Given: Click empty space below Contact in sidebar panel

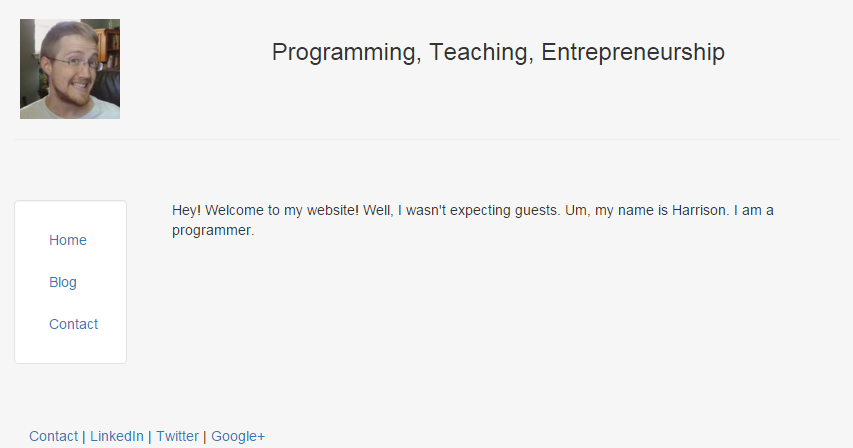Looking at the screenshot, I should click(x=70, y=351).
